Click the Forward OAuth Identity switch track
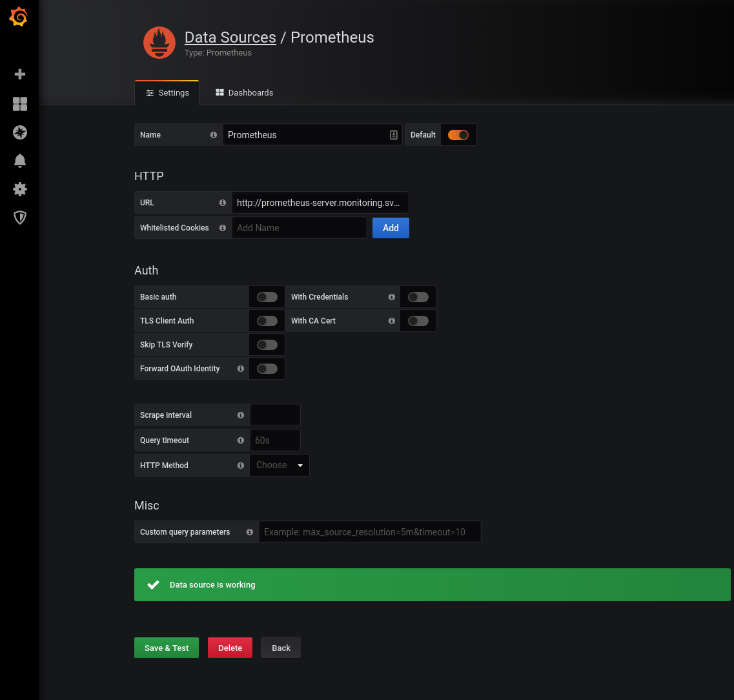The width and height of the screenshot is (734, 700). pyautogui.click(x=267, y=368)
